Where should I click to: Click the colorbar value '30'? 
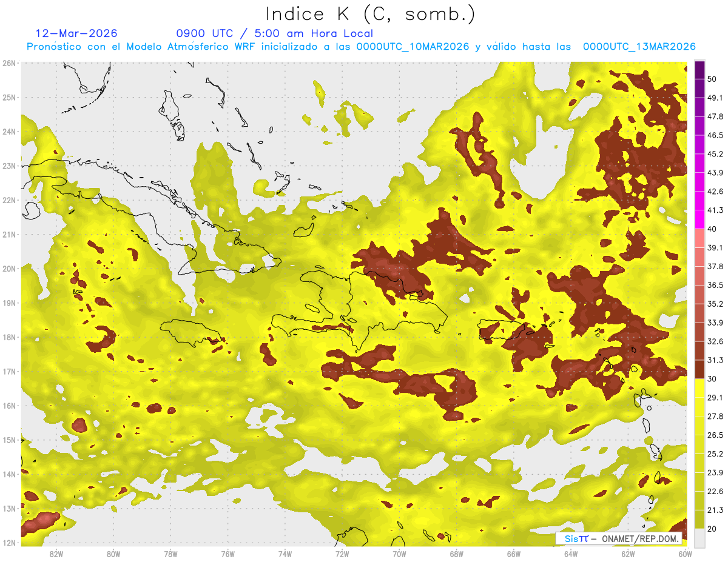[x=713, y=379]
